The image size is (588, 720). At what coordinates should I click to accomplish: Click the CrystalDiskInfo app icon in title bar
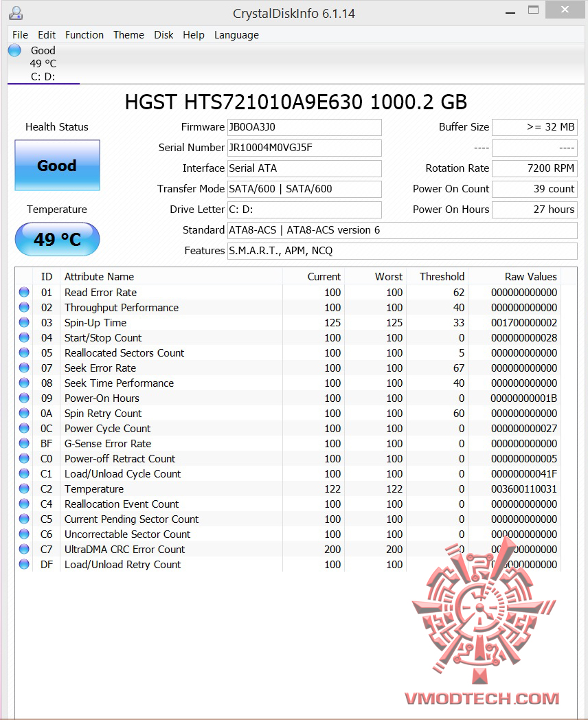(16, 13)
